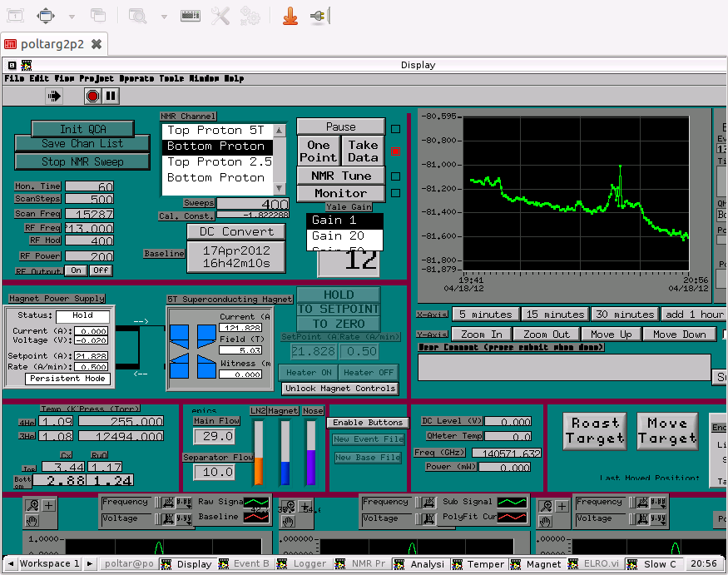Go to the next workspace with the right arrow
728x575 pixels.
90,564
